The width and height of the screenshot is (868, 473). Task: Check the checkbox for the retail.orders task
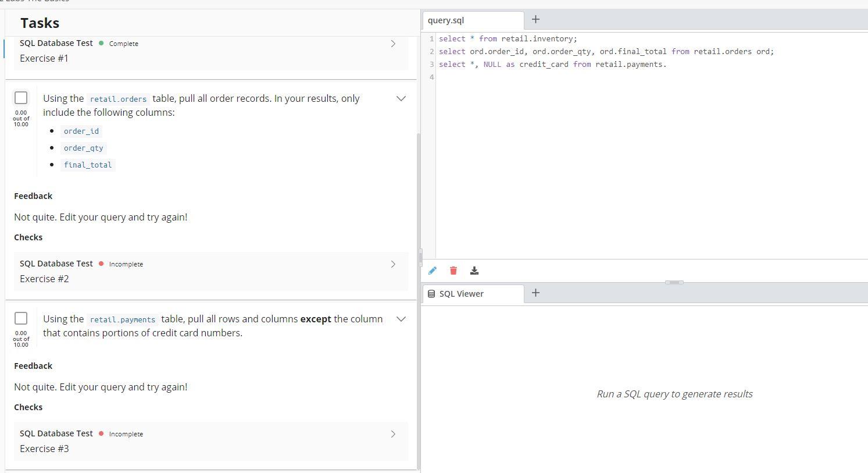(21, 98)
